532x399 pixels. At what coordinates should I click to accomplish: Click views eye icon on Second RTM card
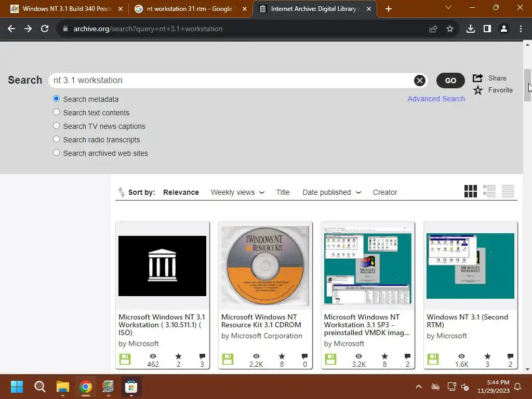[461, 356]
